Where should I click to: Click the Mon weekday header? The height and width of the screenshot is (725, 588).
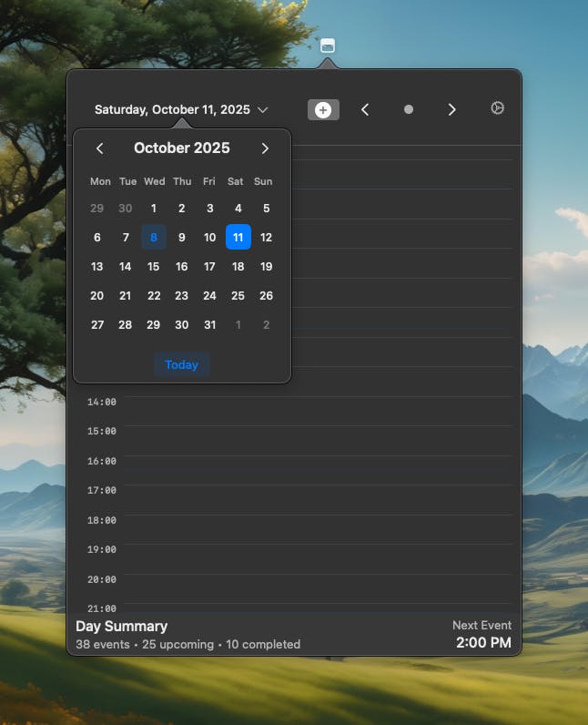[x=100, y=181]
